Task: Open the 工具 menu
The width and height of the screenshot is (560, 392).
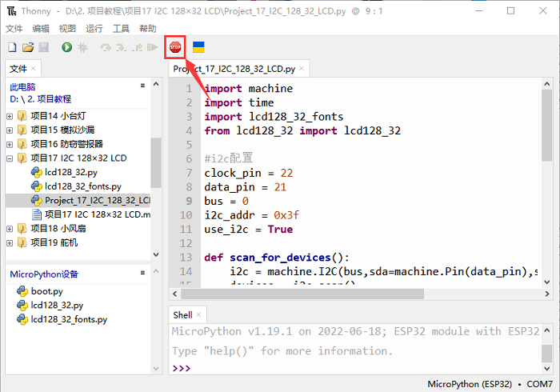Action: pyautogui.click(x=121, y=28)
